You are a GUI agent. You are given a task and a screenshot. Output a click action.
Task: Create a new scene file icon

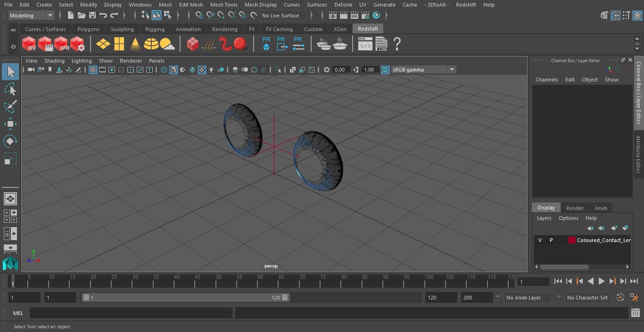71,16
